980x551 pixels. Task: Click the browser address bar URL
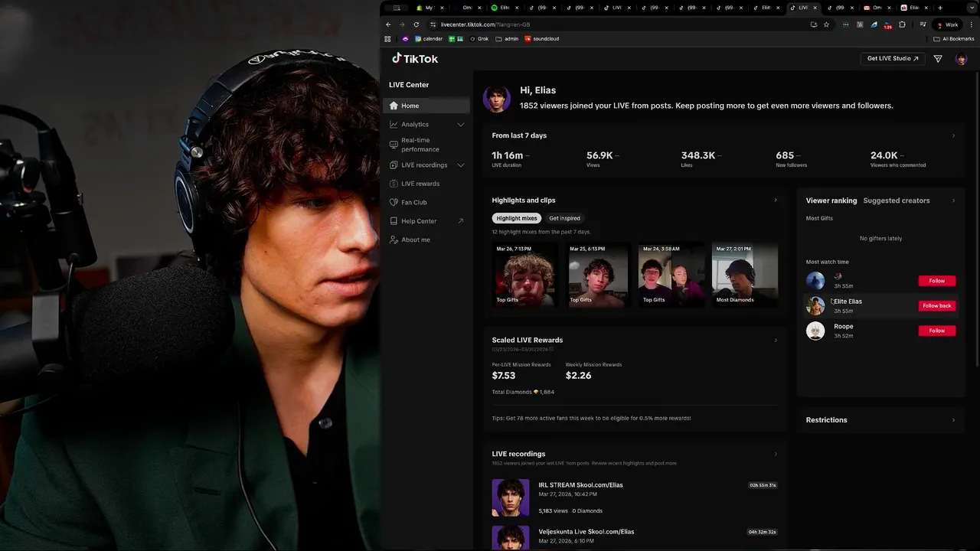pos(485,24)
